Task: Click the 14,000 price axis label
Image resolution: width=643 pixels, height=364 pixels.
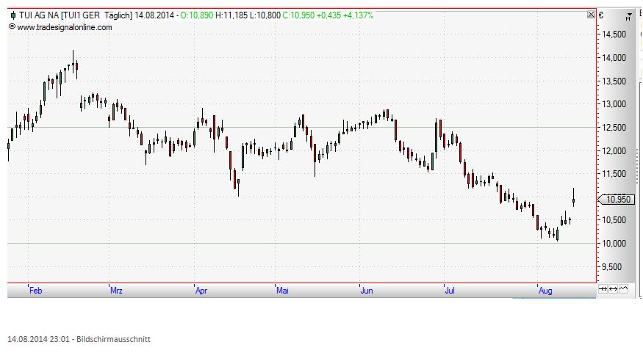Action: [614, 58]
